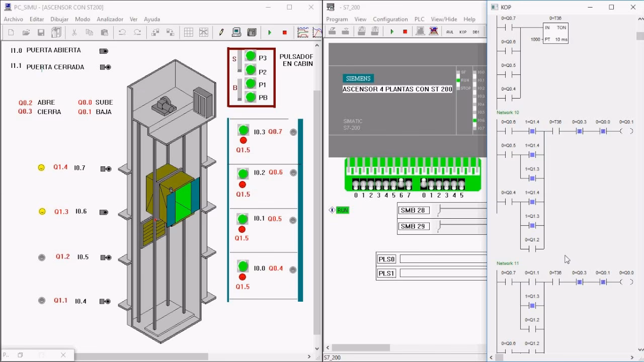
Task: Cut selection using the scissors icon
Action: 74,33
